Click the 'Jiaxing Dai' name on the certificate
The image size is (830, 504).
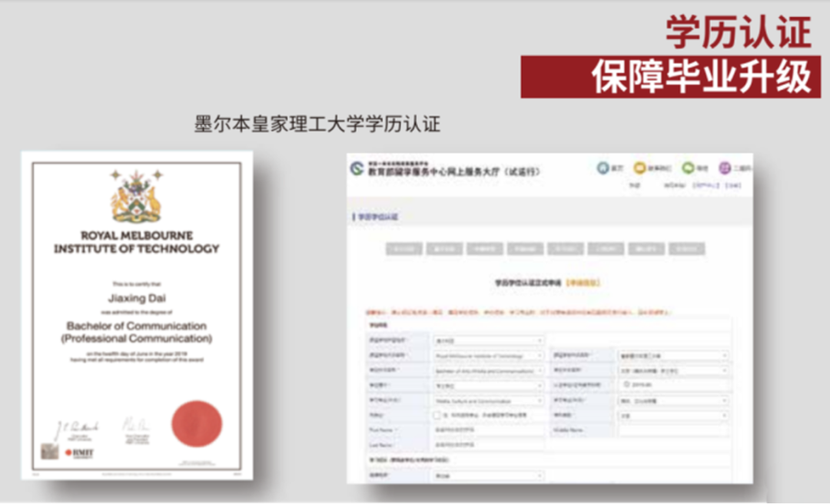(137, 298)
